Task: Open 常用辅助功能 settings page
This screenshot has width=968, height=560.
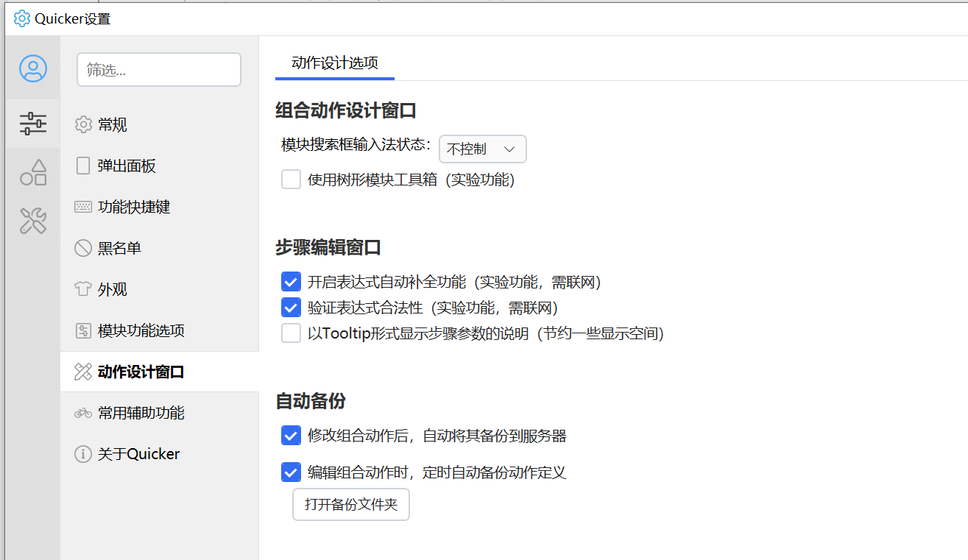Action: [160, 413]
